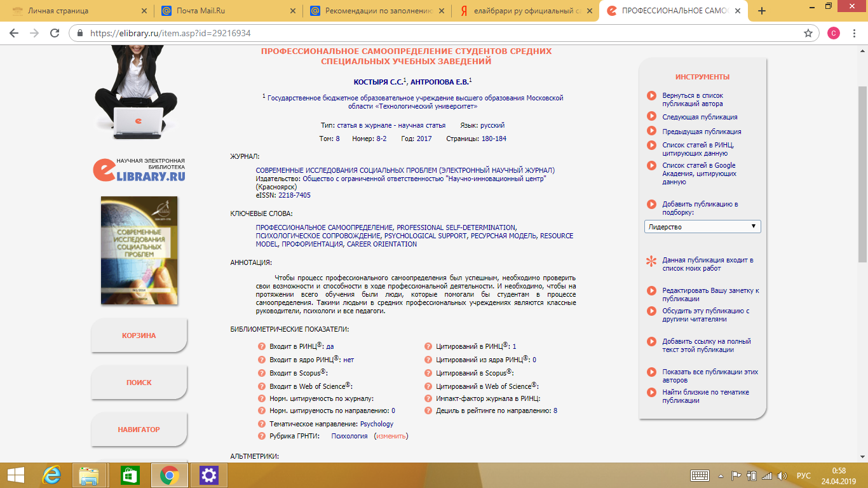Click arrow icon beside 'Список статей в РИНЦ'
The width and height of the screenshot is (868, 488).
[x=651, y=145]
